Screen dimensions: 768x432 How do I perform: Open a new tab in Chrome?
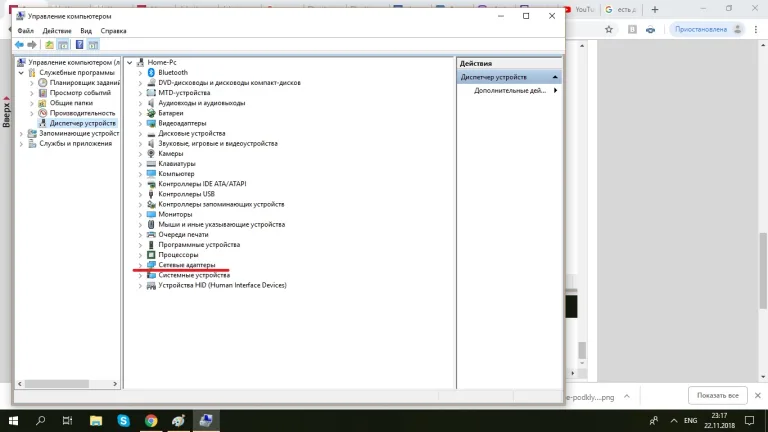coord(655,9)
